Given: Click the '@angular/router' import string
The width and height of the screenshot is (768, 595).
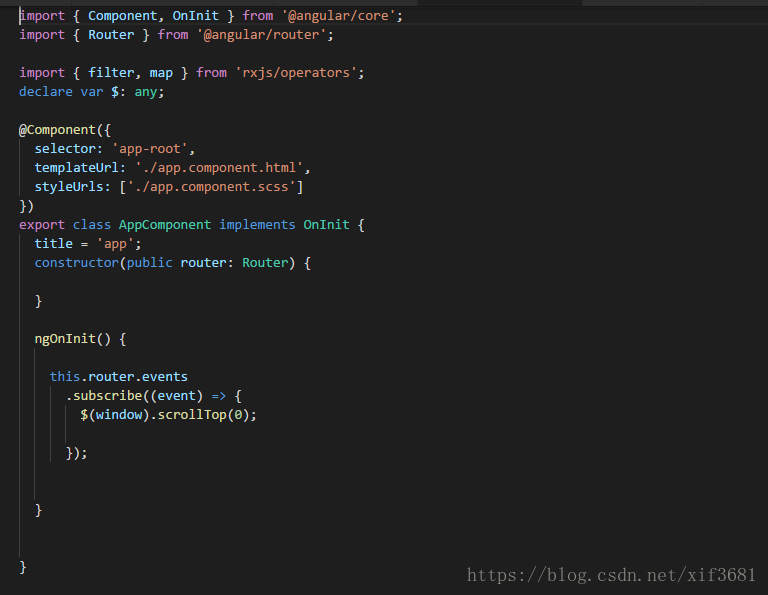Looking at the screenshot, I should tap(262, 35).
